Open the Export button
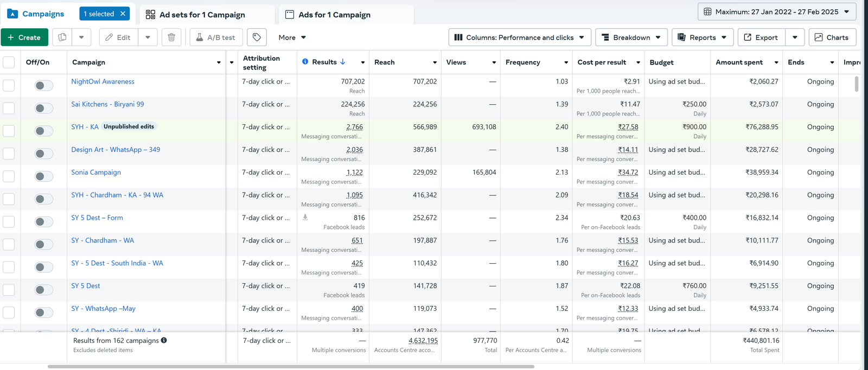The height and width of the screenshot is (370, 868). point(761,37)
